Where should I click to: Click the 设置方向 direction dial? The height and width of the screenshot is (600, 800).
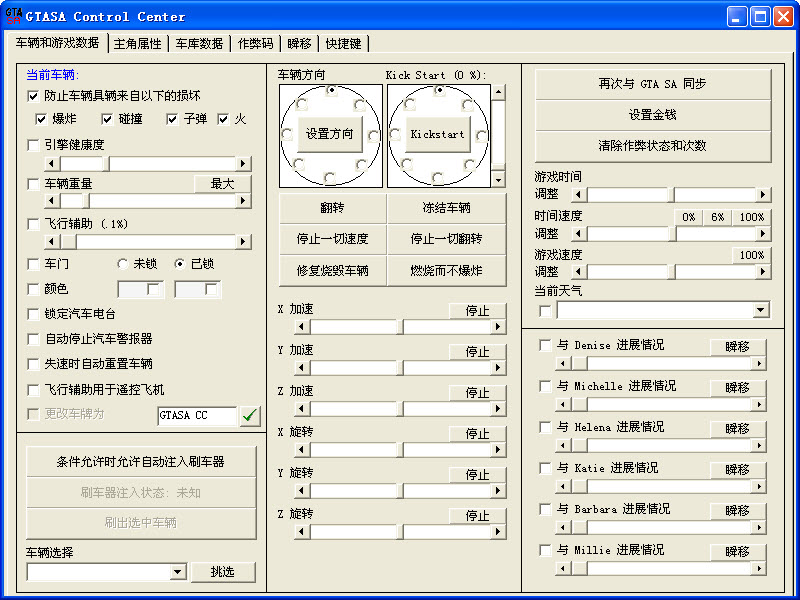tap(330, 133)
